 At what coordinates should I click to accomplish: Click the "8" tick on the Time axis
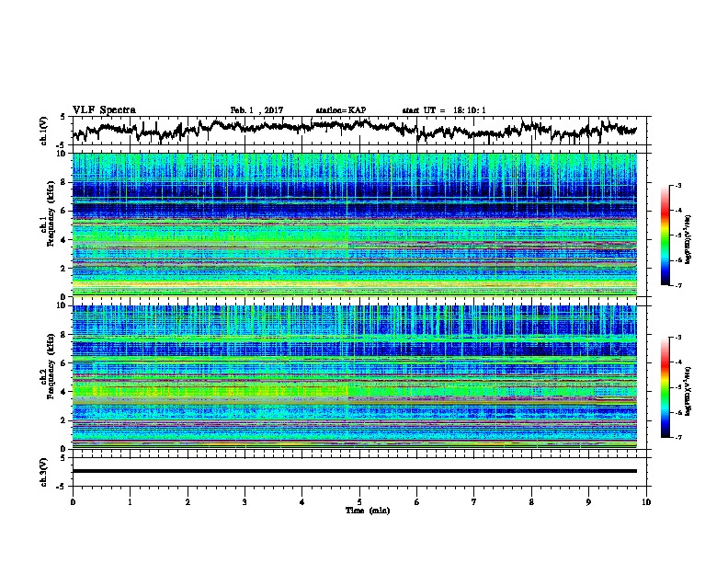point(531,502)
